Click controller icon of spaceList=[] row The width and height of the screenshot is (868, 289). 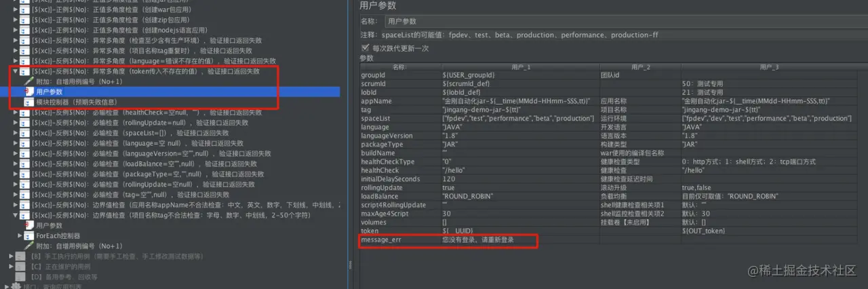24,132
